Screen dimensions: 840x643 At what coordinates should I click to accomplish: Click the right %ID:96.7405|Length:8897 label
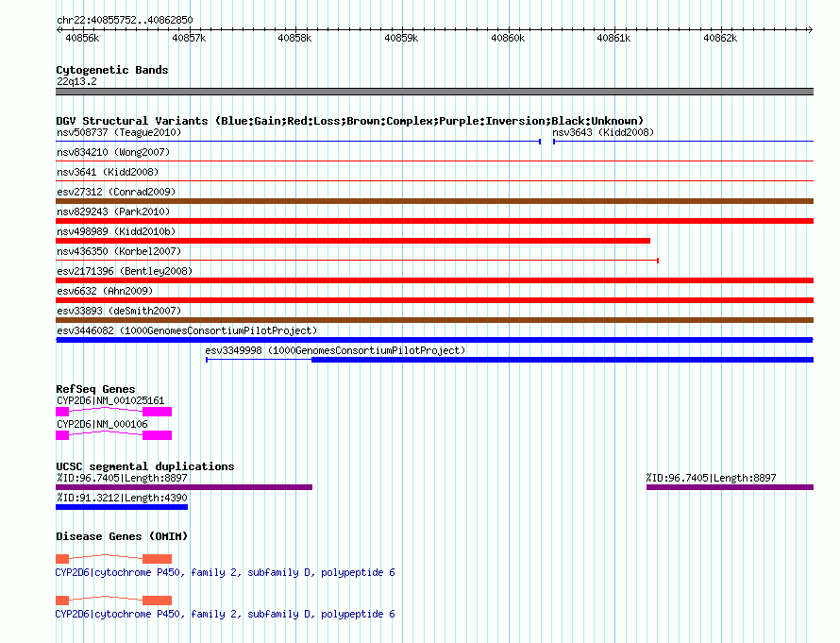coord(711,478)
